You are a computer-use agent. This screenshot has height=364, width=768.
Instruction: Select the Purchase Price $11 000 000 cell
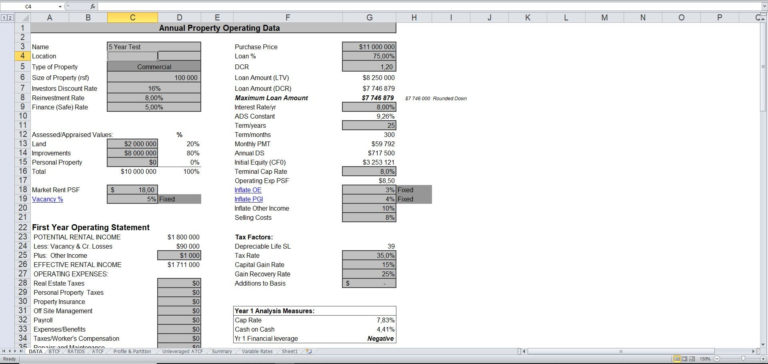coord(369,47)
